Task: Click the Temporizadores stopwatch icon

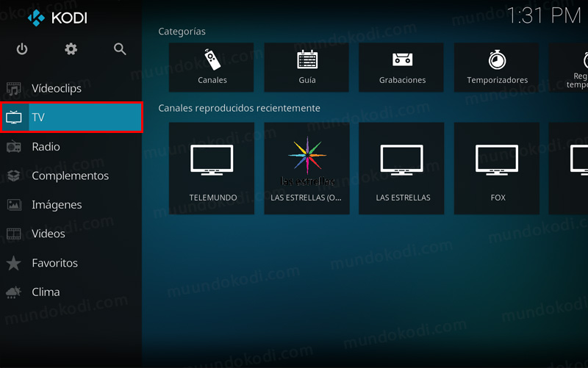Action: [498, 59]
